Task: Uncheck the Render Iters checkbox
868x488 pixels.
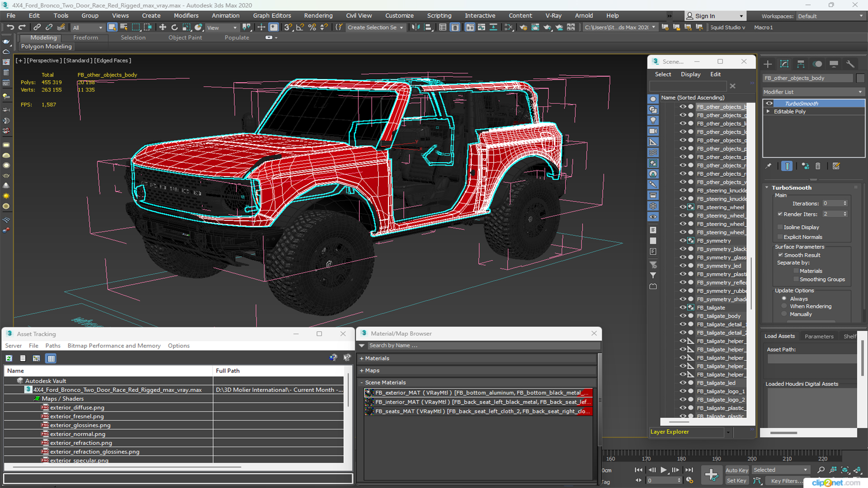Action: coord(780,214)
